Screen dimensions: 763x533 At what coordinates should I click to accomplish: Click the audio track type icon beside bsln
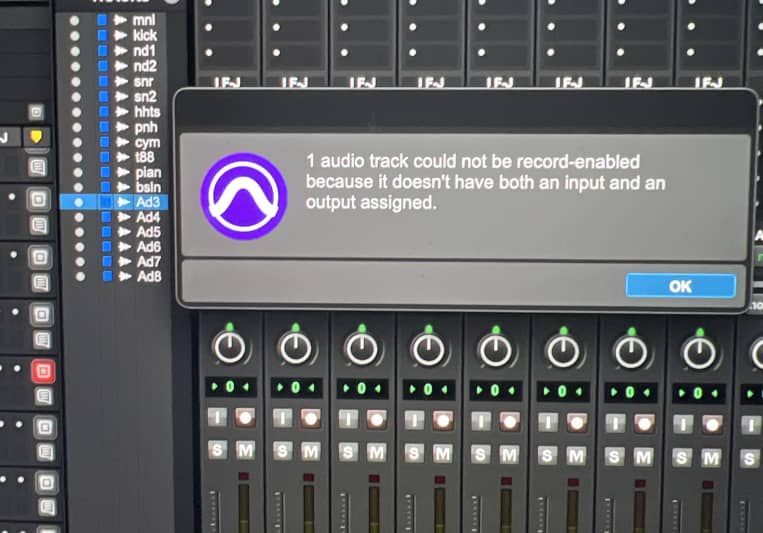[x=123, y=187]
